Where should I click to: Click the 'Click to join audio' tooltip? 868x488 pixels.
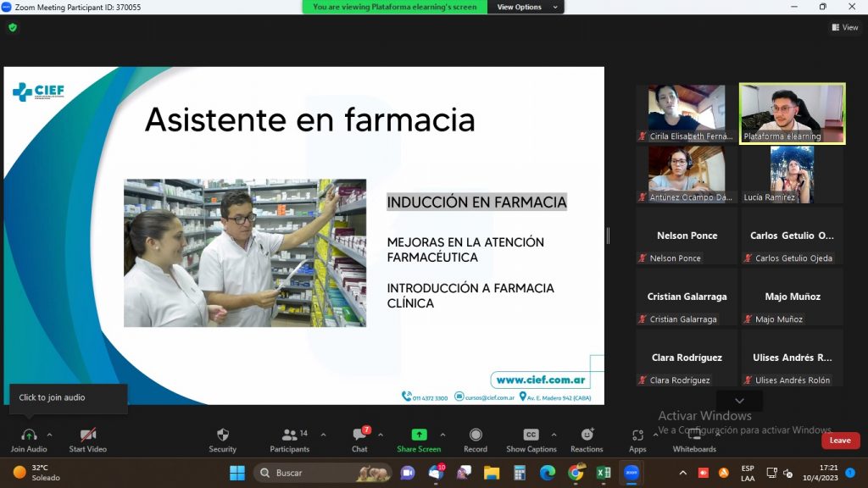(68, 397)
